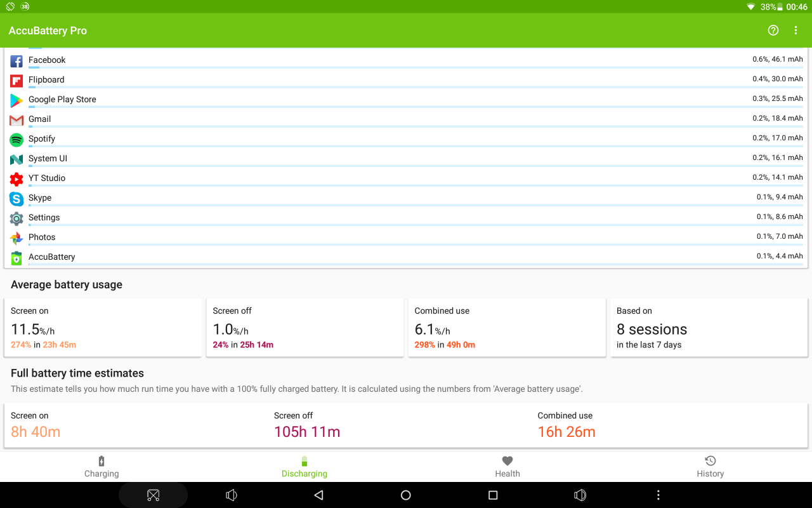Open the three-dot overflow menu

pyautogui.click(x=796, y=30)
